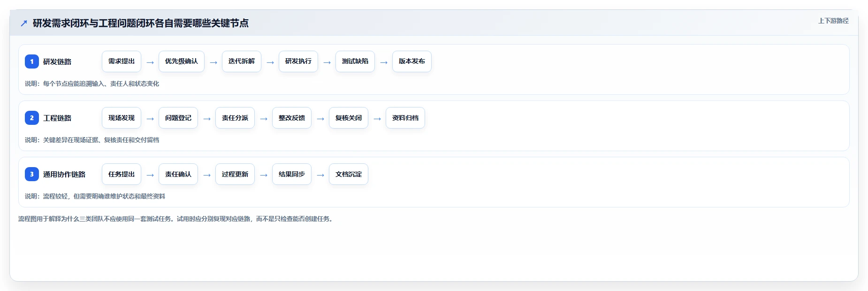The height and width of the screenshot is (291, 868).
Task: Select the 资料归档 node
Action: pos(405,118)
